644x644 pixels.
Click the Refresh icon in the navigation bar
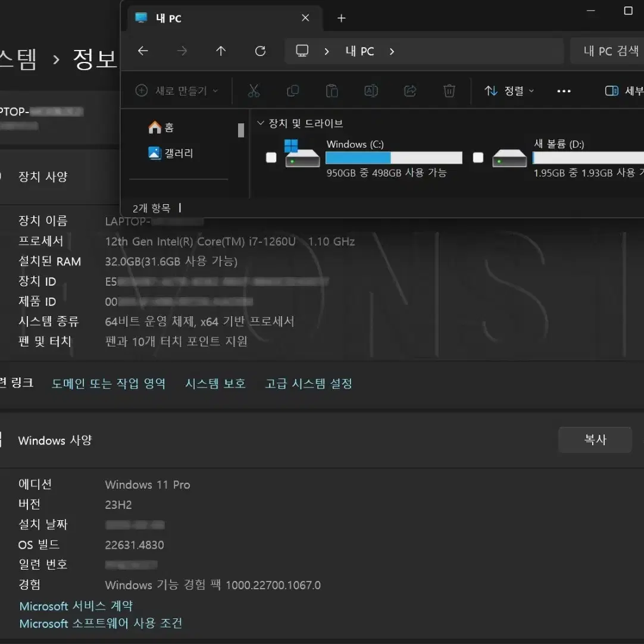260,51
